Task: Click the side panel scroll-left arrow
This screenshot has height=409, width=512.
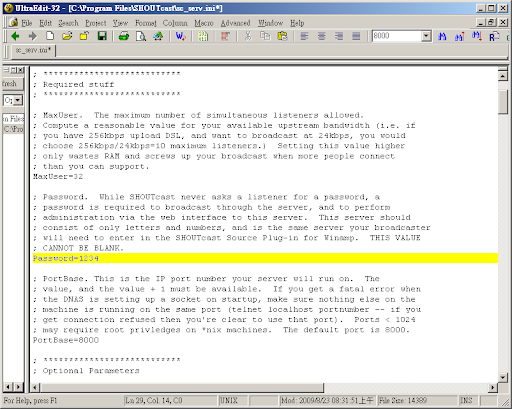Action: (8, 387)
